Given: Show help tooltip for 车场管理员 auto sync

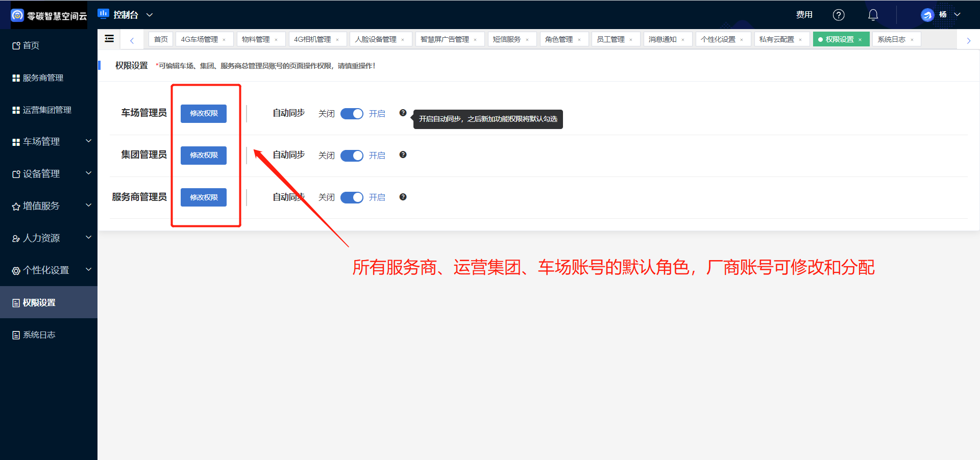Looking at the screenshot, I should (x=403, y=113).
